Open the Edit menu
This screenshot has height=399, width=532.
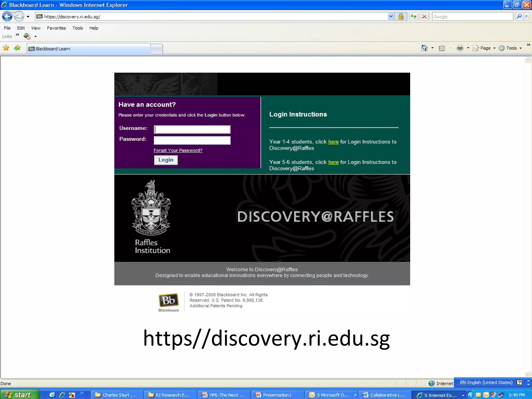pos(21,28)
